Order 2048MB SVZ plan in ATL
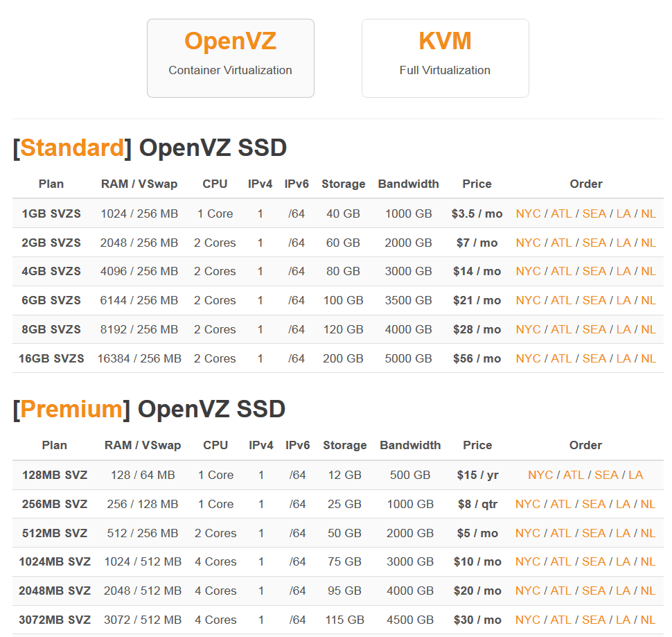The height and width of the screenshot is (637, 672). coord(560,591)
